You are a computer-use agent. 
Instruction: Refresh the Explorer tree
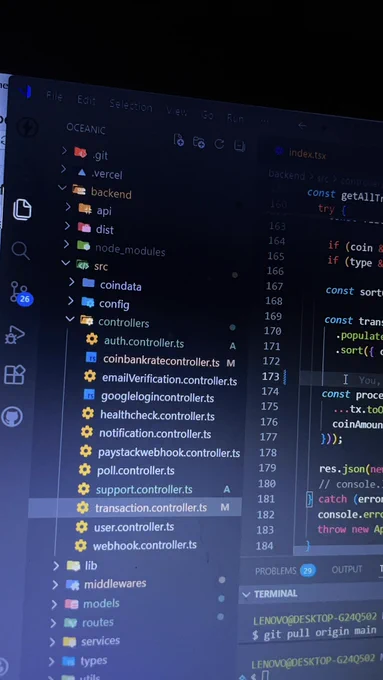point(219,144)
